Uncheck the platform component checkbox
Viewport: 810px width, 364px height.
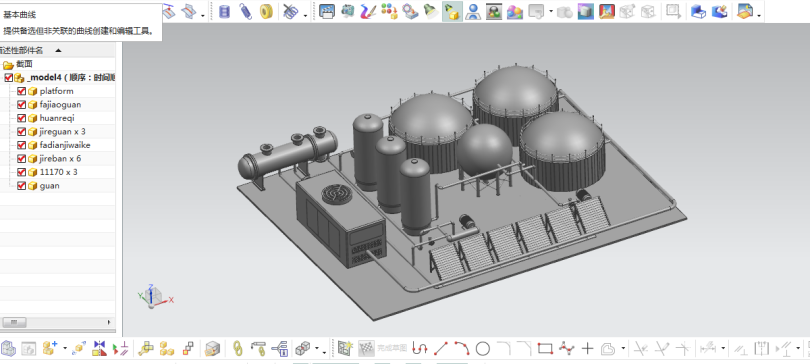point(21,91)
